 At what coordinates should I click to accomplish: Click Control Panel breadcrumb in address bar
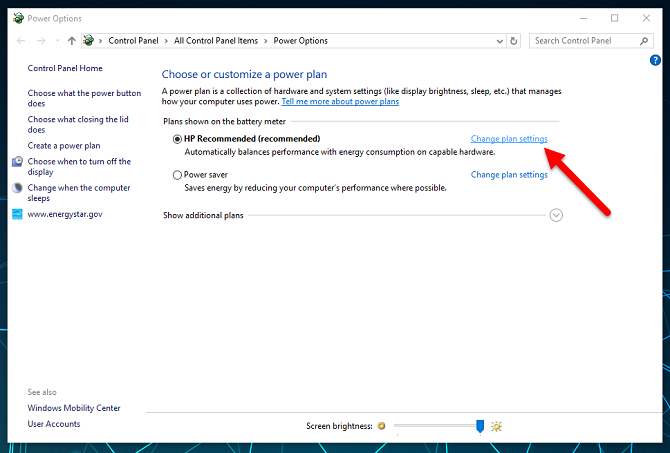pyautogui.click(x=135, y=41)
